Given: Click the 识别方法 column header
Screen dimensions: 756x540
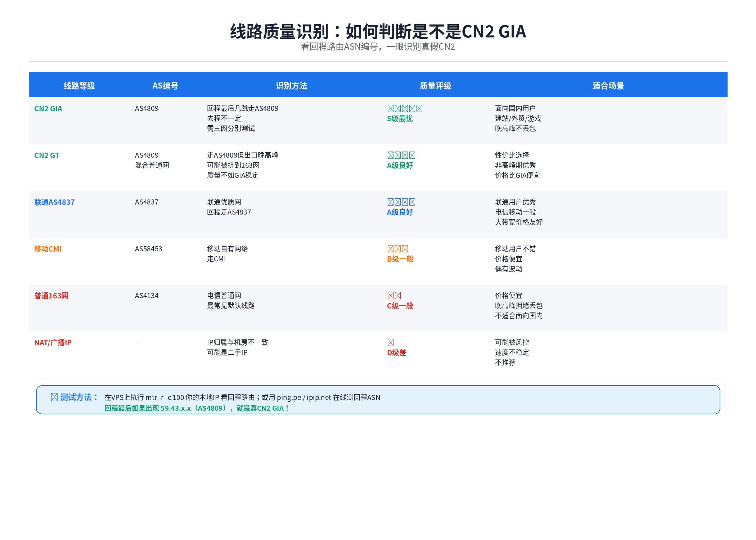Looking at the screenshot, I should pos(292,86).
